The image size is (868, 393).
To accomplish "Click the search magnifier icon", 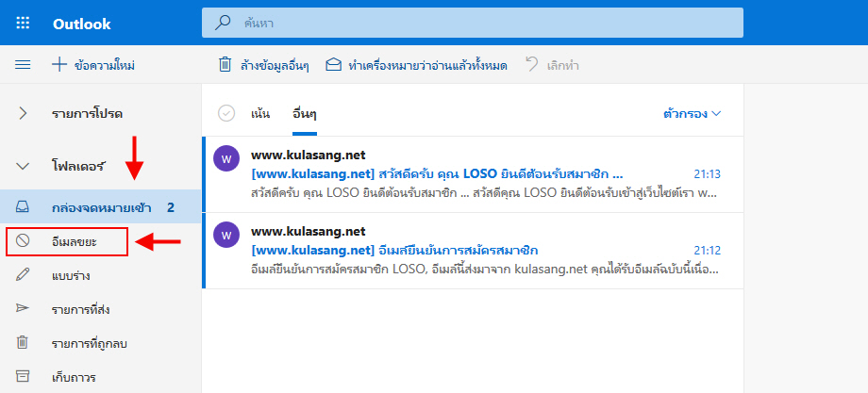I will click(223, 24).
